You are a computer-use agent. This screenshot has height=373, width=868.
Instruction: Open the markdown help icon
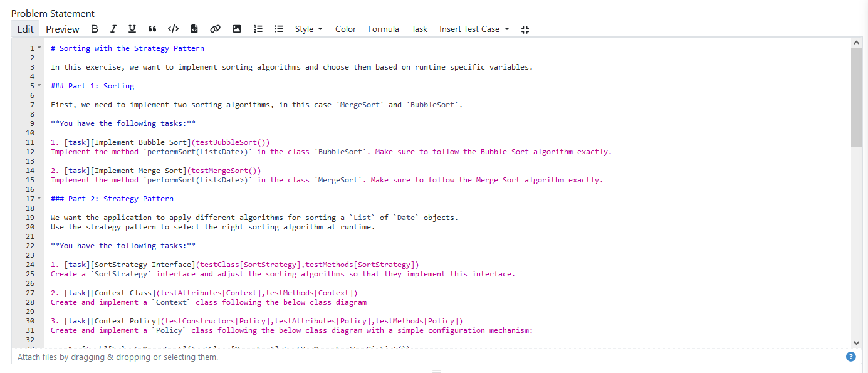point(850,357)
